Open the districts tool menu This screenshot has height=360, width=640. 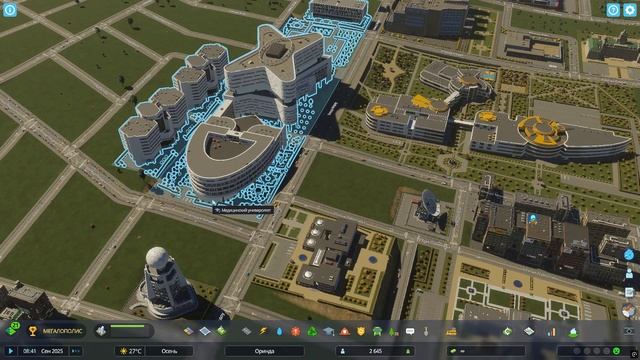[x=205, y=331]
